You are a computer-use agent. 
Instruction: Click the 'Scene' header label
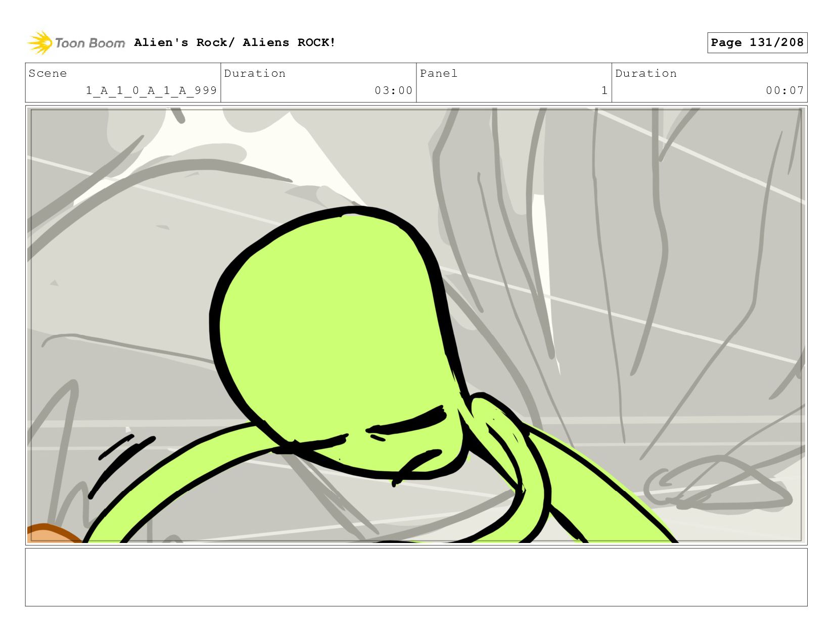48,73
